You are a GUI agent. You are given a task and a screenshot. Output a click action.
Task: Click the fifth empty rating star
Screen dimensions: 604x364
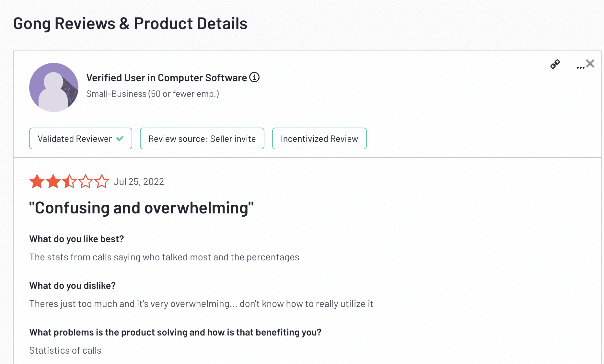[102, 181]
